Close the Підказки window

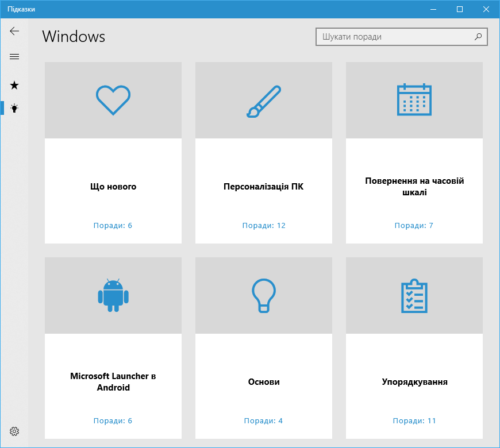486,9
